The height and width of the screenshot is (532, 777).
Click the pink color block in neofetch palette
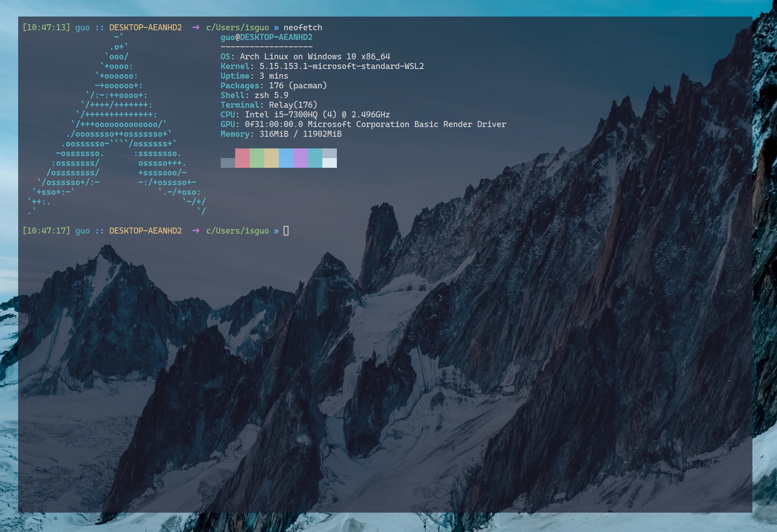242,158
